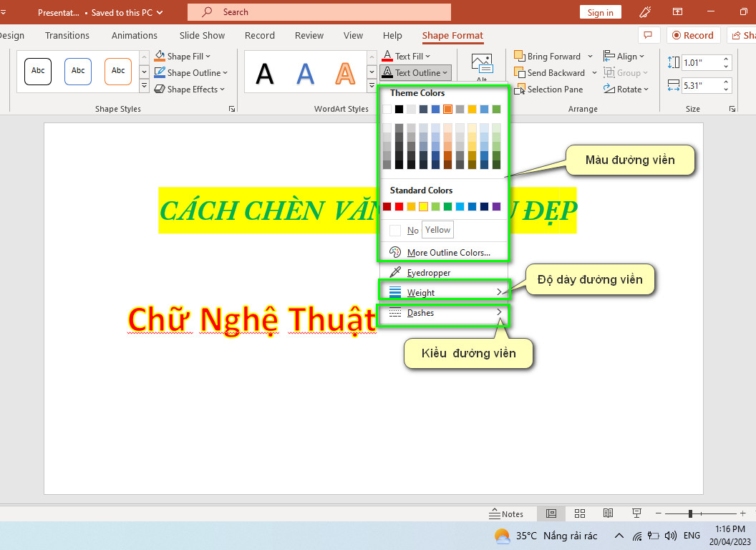Select the Eyedropper tool
The height and width of the screenshot is (550, 756).
click(x=444, y=273)
